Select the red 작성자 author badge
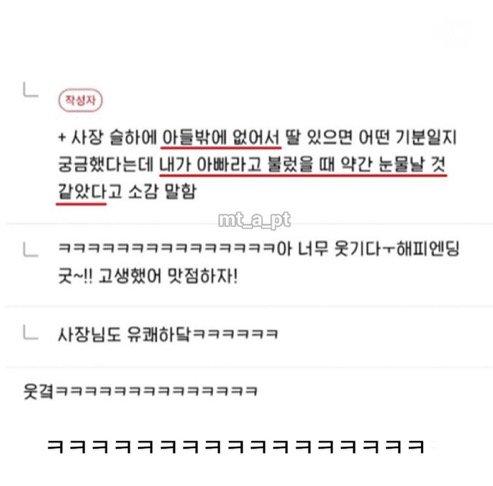The width and height of the screenshot is (493, 486). pyautogui.click(x=80, y=100)
